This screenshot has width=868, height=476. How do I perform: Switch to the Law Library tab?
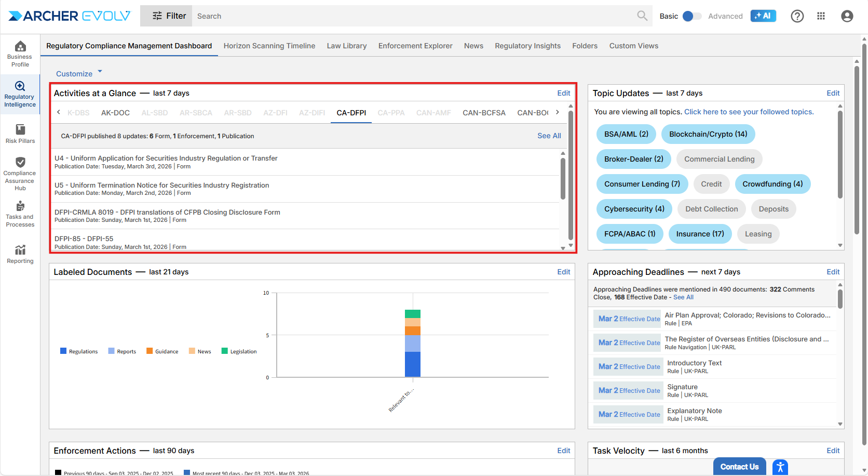(346, 46)
